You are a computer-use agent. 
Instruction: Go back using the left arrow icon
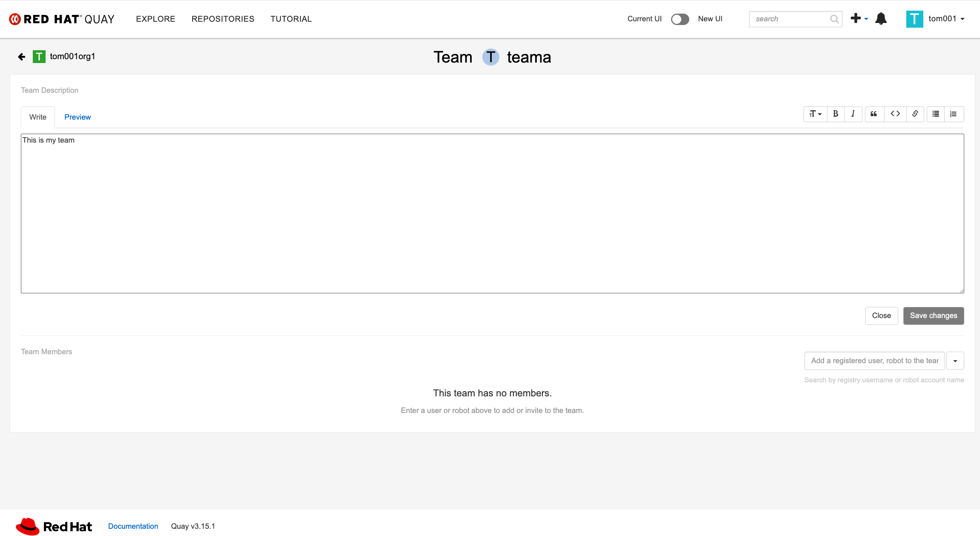click(x=22, y=57)
